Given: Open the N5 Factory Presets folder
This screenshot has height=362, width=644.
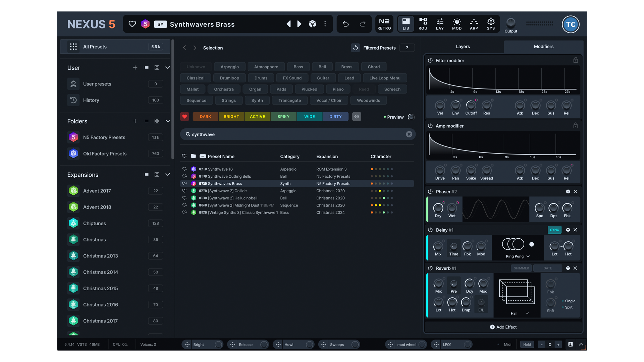Looking at the screenshot, I should [115, 137].
